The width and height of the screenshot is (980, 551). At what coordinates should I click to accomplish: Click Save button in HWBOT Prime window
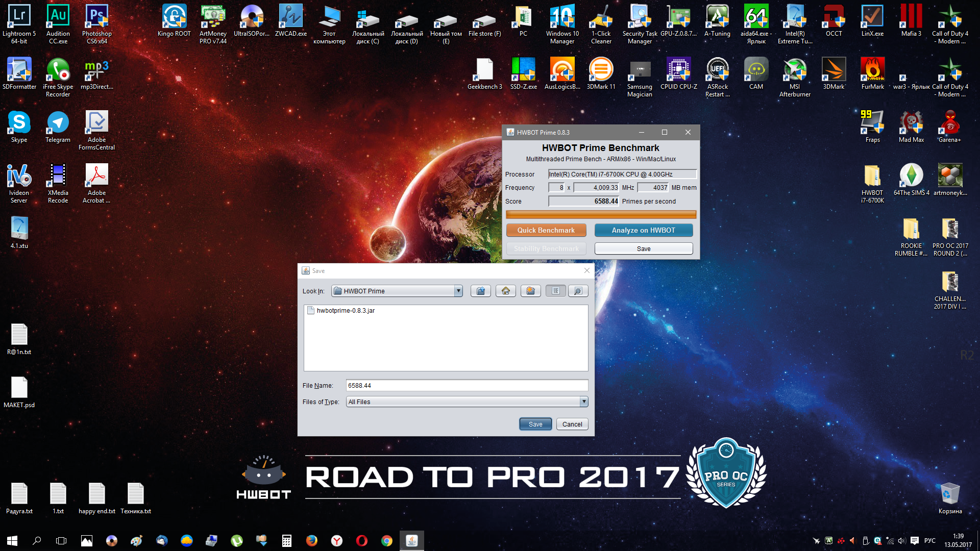coord(644,248)
